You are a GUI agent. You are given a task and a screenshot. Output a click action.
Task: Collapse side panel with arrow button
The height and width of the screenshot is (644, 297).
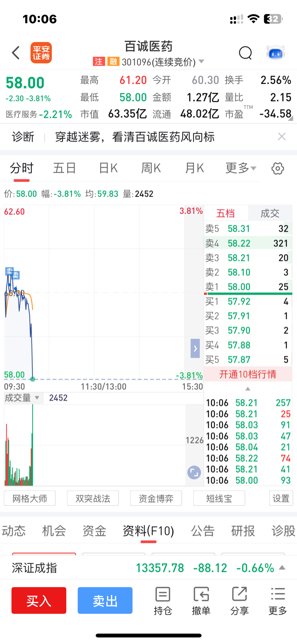click(195, 348)
